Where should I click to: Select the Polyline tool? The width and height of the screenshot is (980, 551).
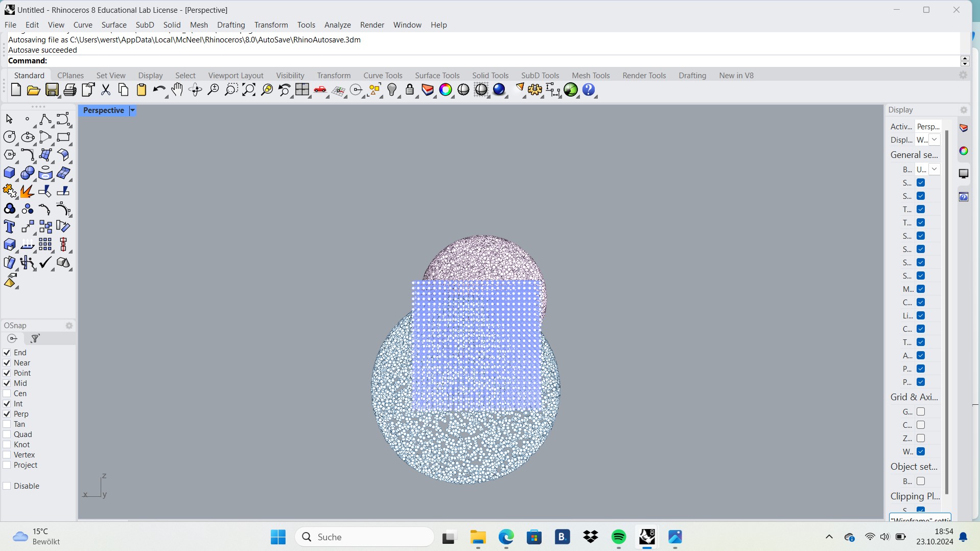click(x=45, y=119)
